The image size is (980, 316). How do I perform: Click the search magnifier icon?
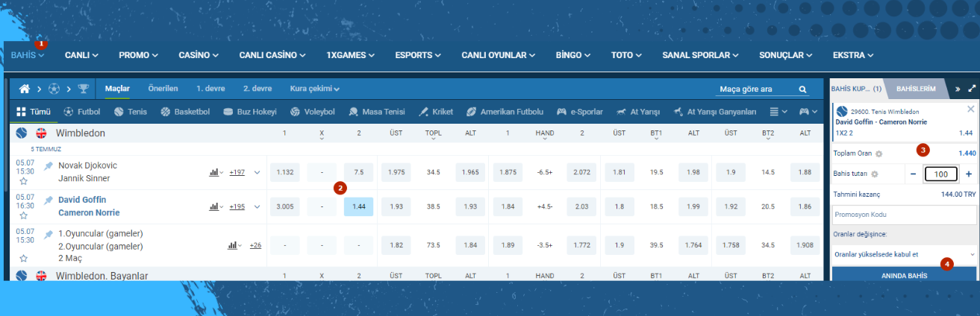click(802, 89)
